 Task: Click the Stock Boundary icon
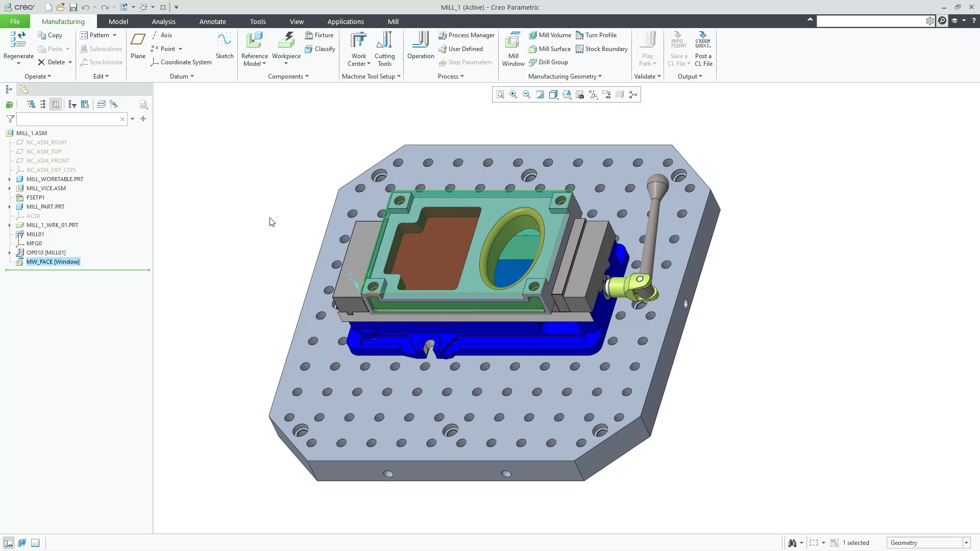tap(602, 49)
